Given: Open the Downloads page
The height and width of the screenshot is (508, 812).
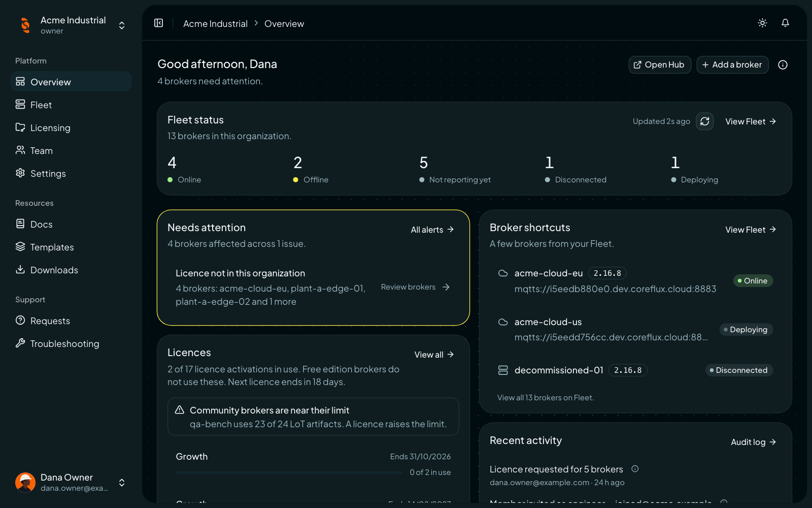Looking at the screenshot, I should pos(71,270).
